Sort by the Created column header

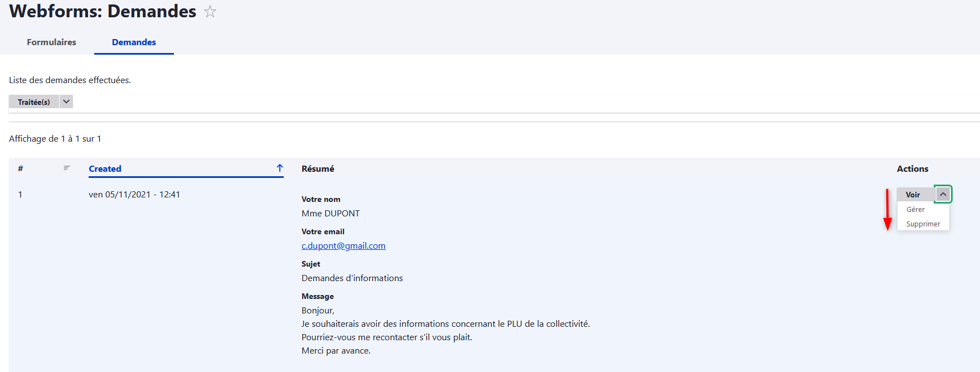click(x=105, y=168)
